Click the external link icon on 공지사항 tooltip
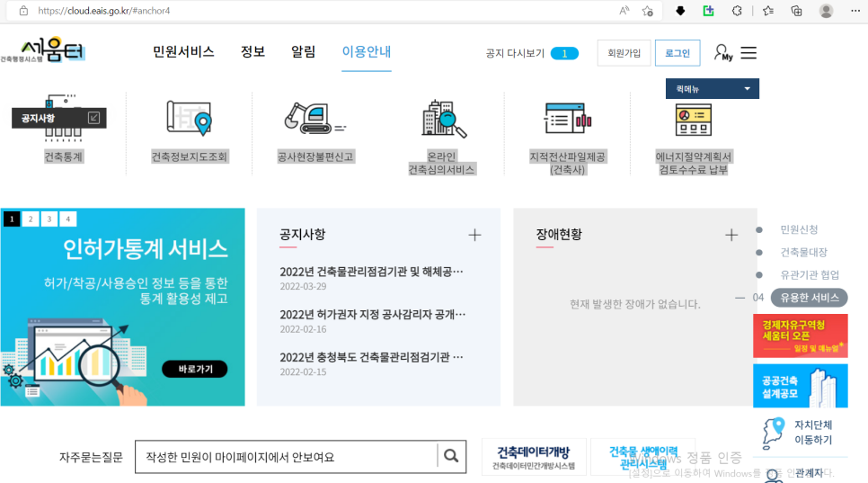868x483 pixels. tap(93, 118)
